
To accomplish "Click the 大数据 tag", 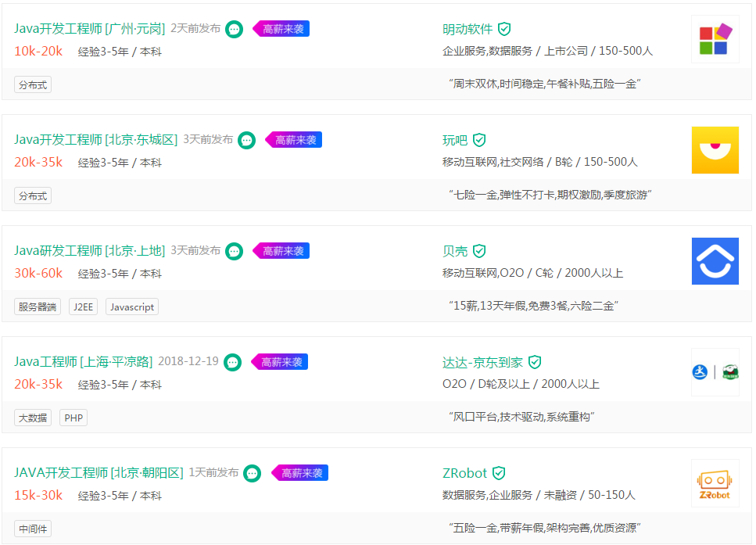I will pos(33,418).
